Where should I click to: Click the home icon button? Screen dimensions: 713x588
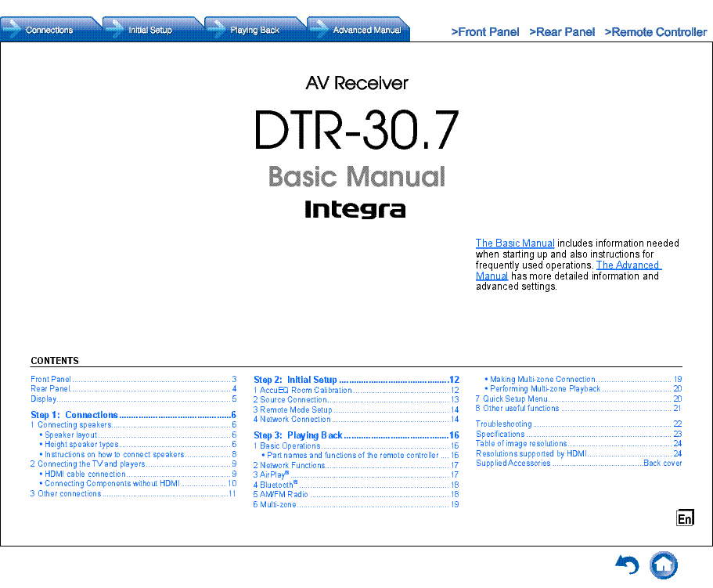(x=664, y=565)
